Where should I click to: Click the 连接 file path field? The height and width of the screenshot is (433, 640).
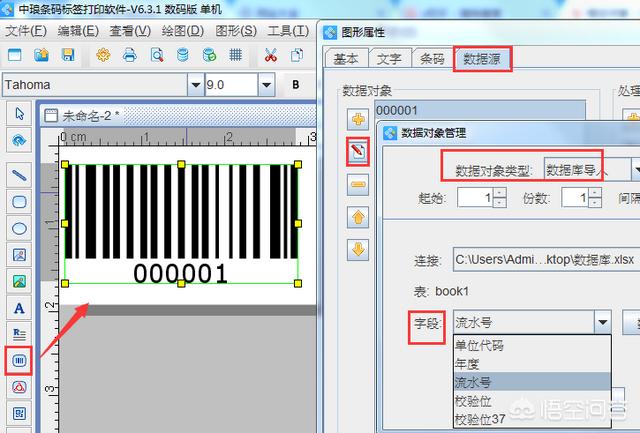pos(547,259)
